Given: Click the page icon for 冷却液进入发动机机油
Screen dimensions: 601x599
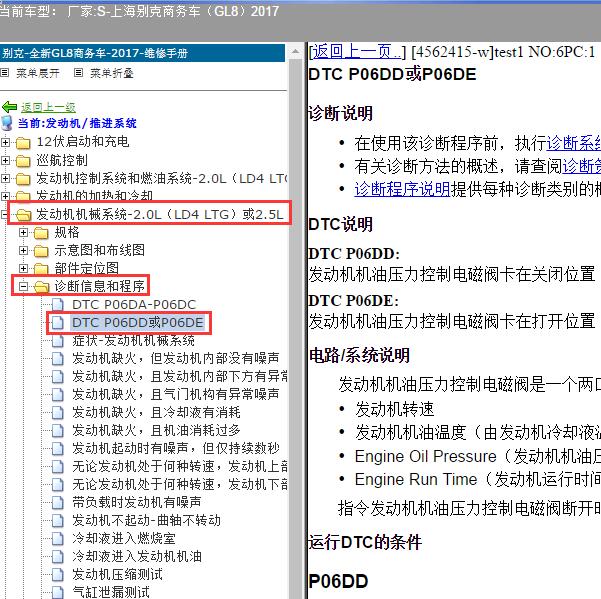Looking at the screenshot, I should coord(58,556).
